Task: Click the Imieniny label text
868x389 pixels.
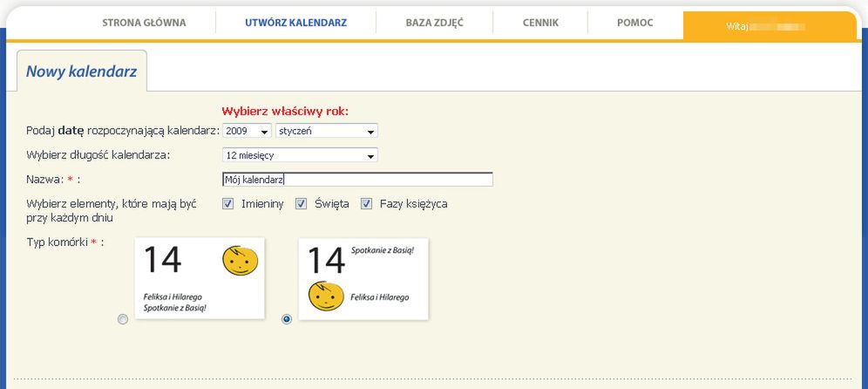Action: (262, 204)
